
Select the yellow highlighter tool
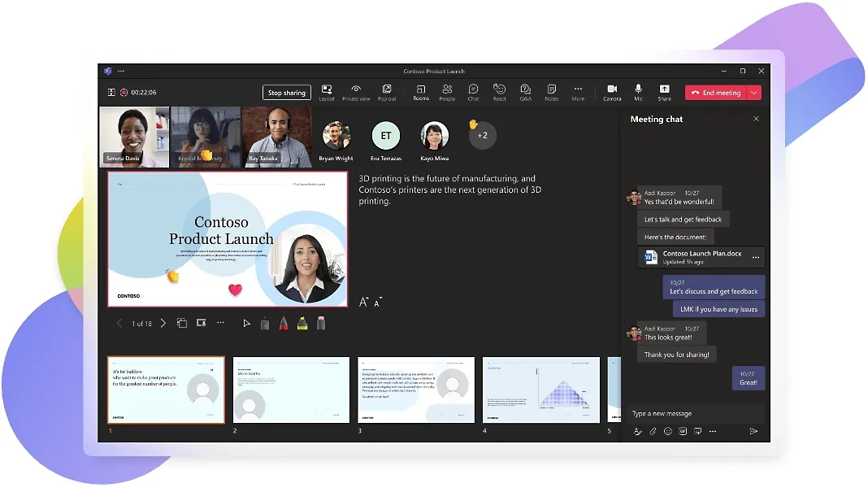[302, 324]
